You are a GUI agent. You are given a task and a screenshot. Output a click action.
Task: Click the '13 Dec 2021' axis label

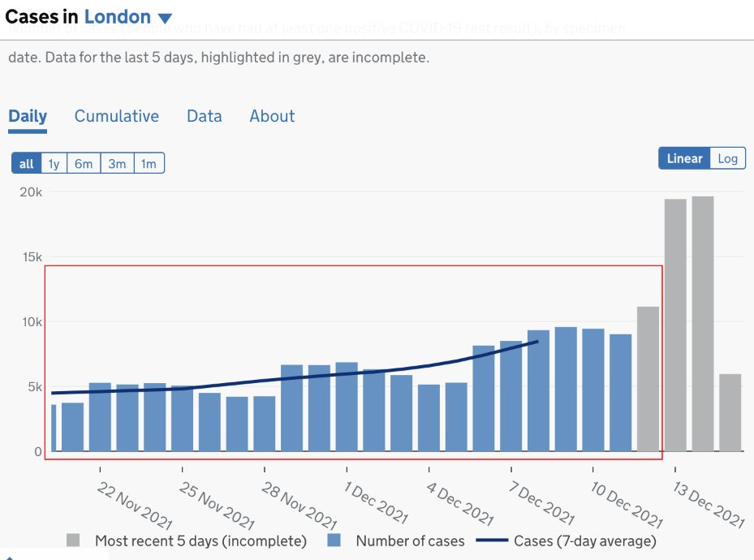[x=709, y=504]
